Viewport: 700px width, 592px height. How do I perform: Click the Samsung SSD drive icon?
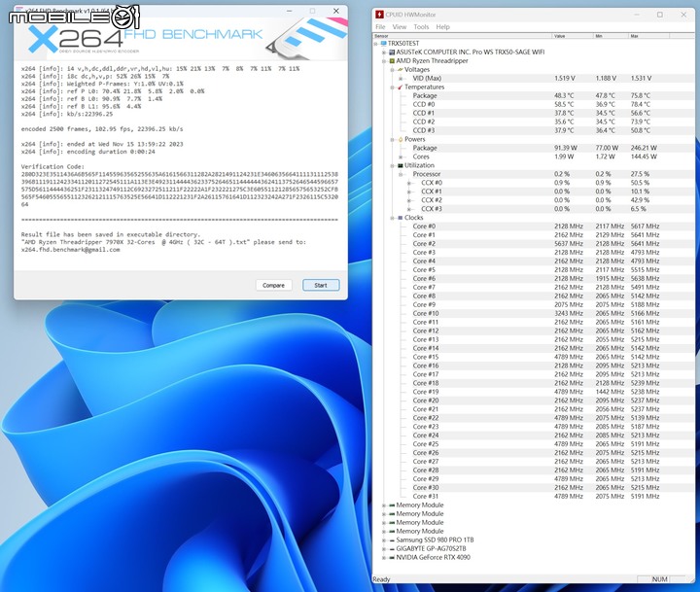[x=392, y=540]
